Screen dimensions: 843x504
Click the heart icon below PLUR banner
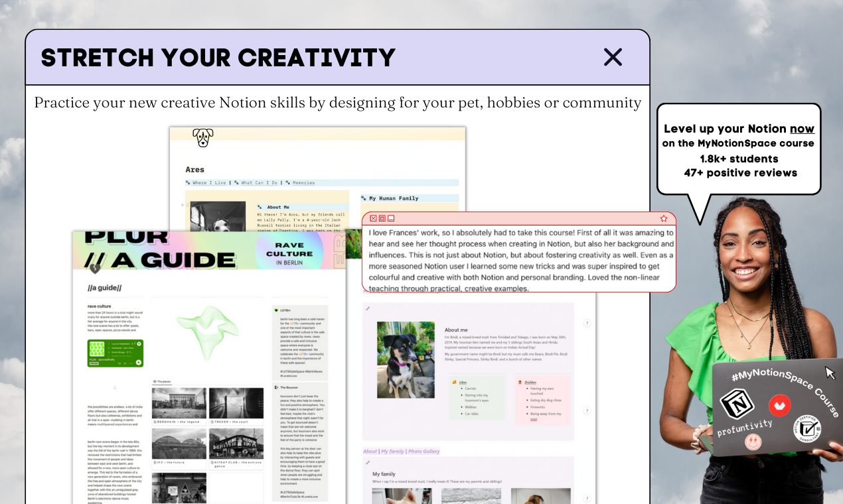click(x=95, y=268)
